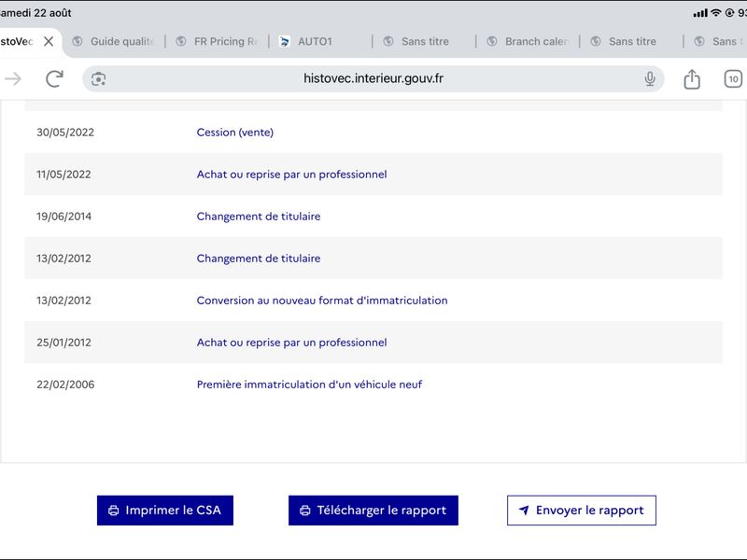Viewport: 747px width, 560px height.
Task: Switch to the Branch calendar tab
Action: pos(529,41)
